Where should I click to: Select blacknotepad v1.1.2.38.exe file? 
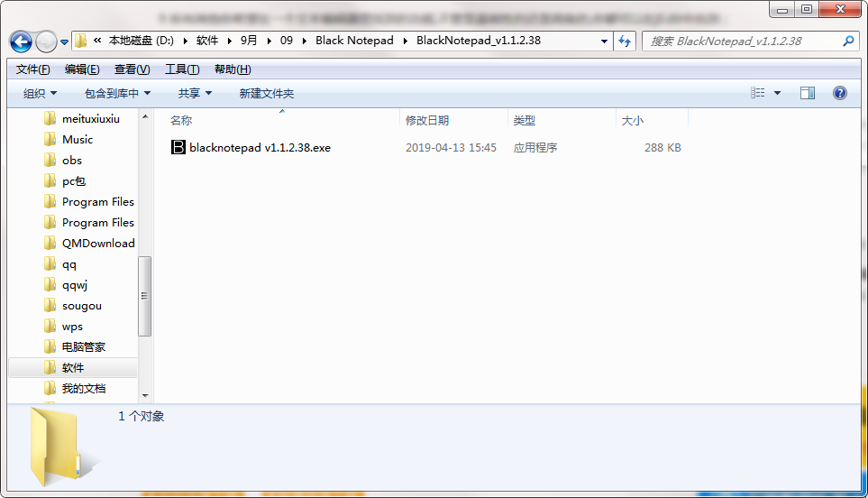260,148
